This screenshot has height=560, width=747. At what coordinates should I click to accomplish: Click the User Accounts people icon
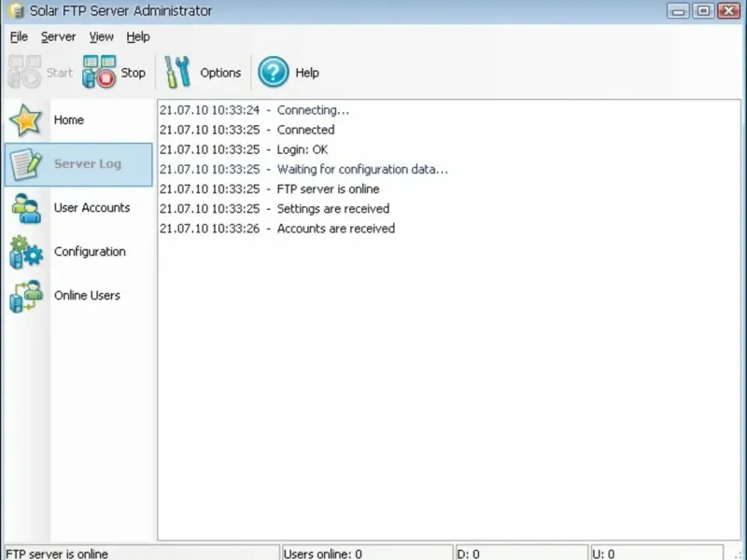(26, 208)
